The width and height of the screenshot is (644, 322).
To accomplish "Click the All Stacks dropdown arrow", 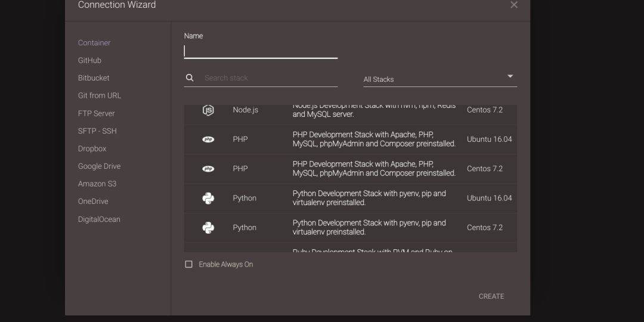I will coord(510,76).
